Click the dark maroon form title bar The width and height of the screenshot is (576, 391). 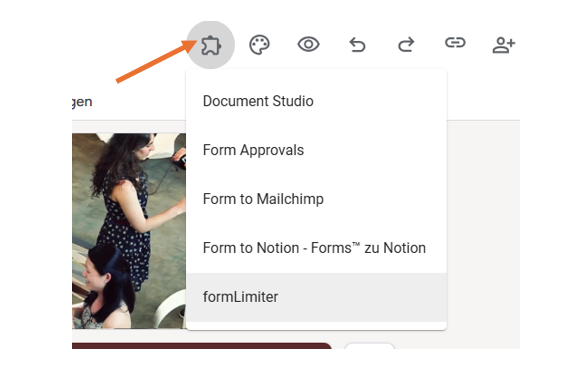click(x=202, y=346)
